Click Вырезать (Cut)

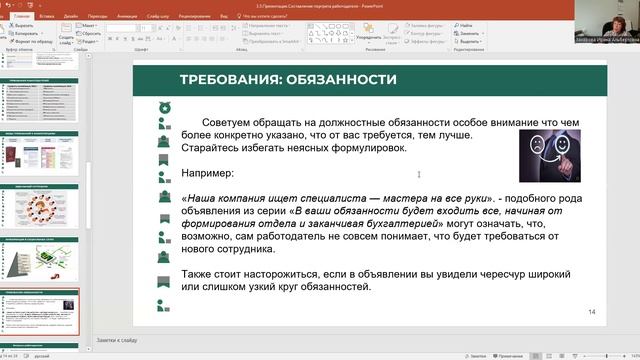click(21, 25)
